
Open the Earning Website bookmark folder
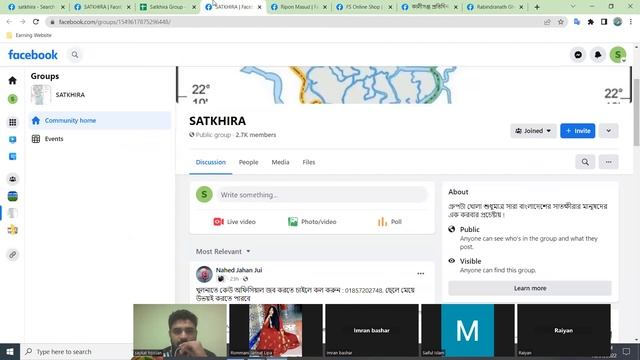click(x=29, y=36)
